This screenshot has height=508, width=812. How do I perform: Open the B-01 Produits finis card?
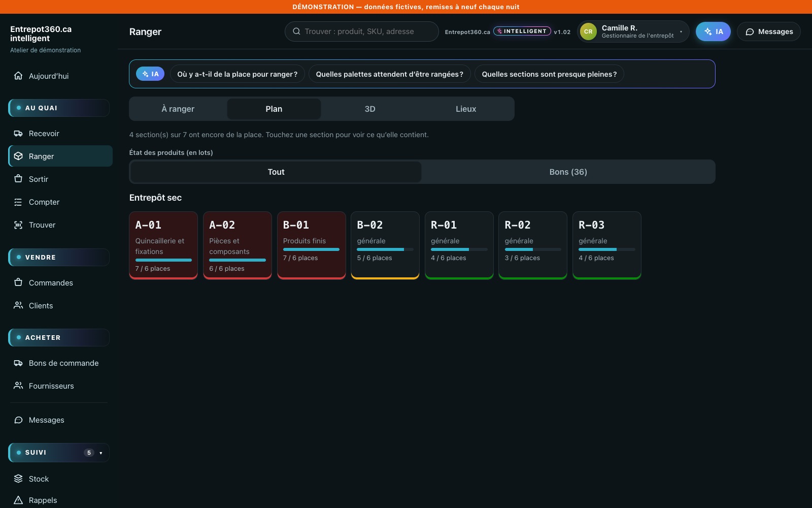coord(312,245)
